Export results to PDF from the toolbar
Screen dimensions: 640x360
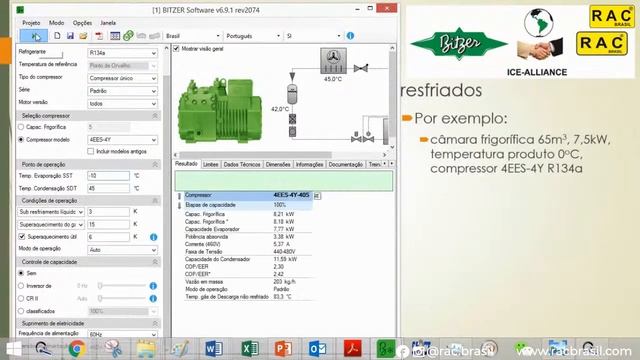(x=99, y=36)
